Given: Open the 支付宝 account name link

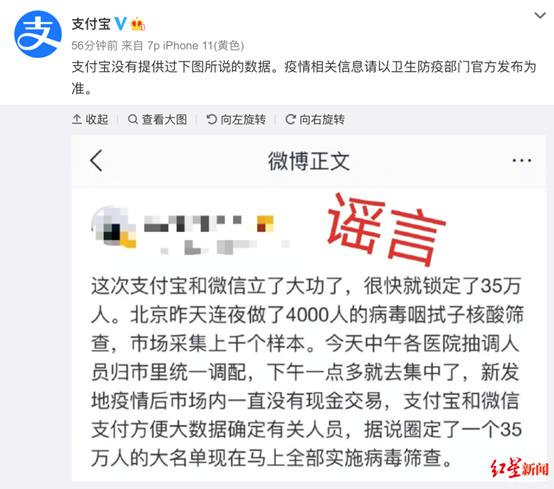Looking at the screenshot, I should point(92,24).
